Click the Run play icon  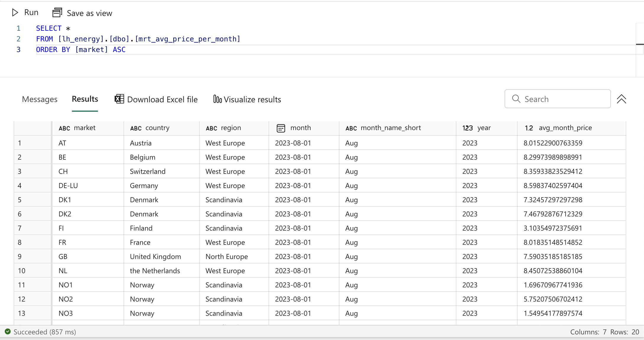tap(15, 12)
